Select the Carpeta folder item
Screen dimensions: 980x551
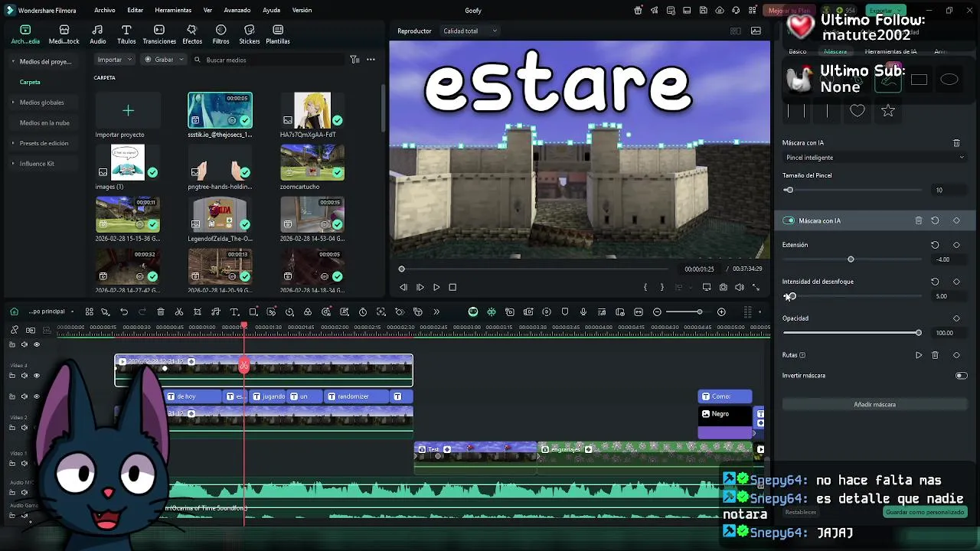pyautogui.click(x=30, y=82)
